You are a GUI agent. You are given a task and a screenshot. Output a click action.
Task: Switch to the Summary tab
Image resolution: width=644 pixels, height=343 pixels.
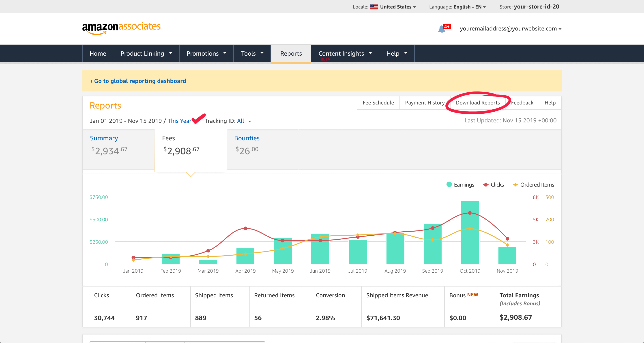119,150
